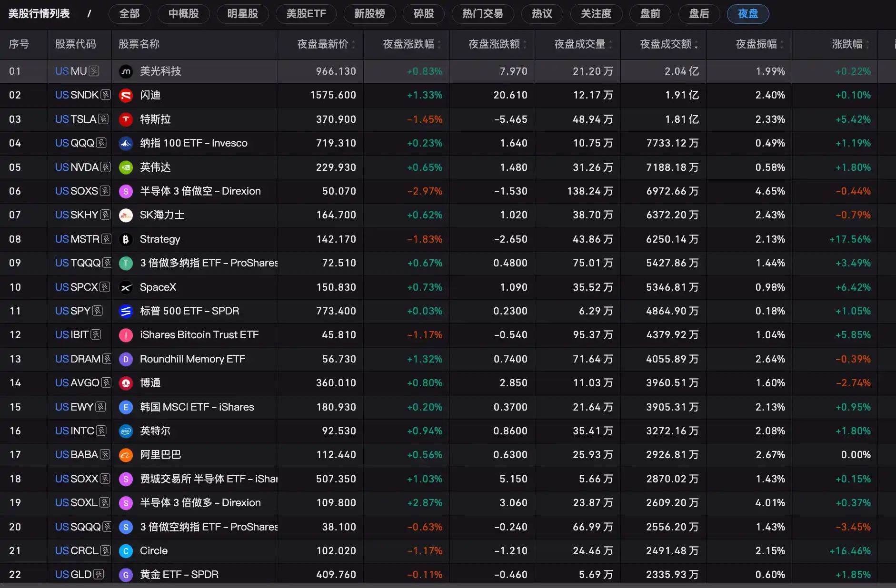
Task: Select the active 夜盘 tab
Action: point(748,14)
